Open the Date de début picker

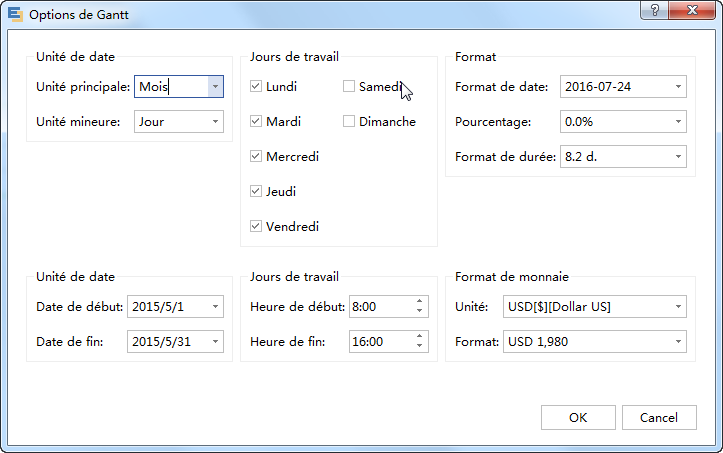214,306
